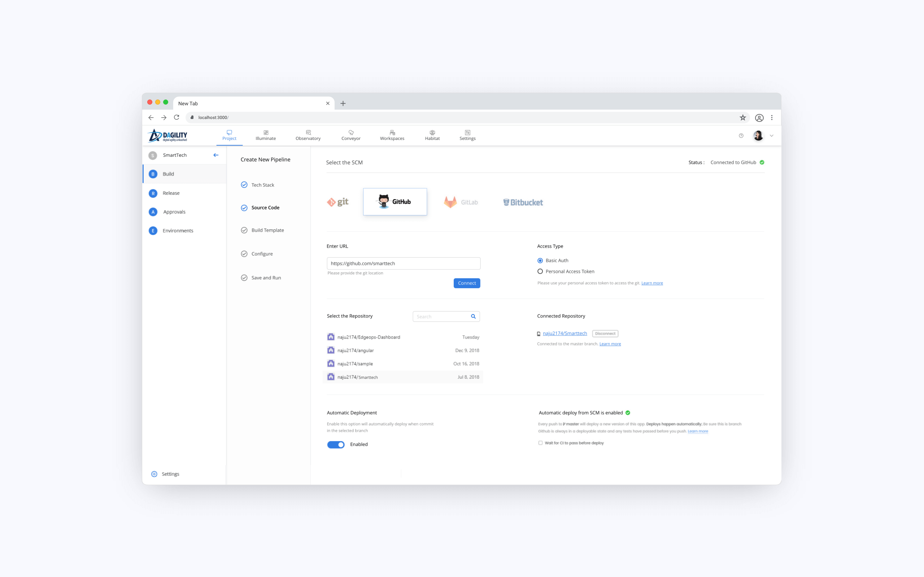
Task: Click the Enter URL input field
Action: click(403, 263)
